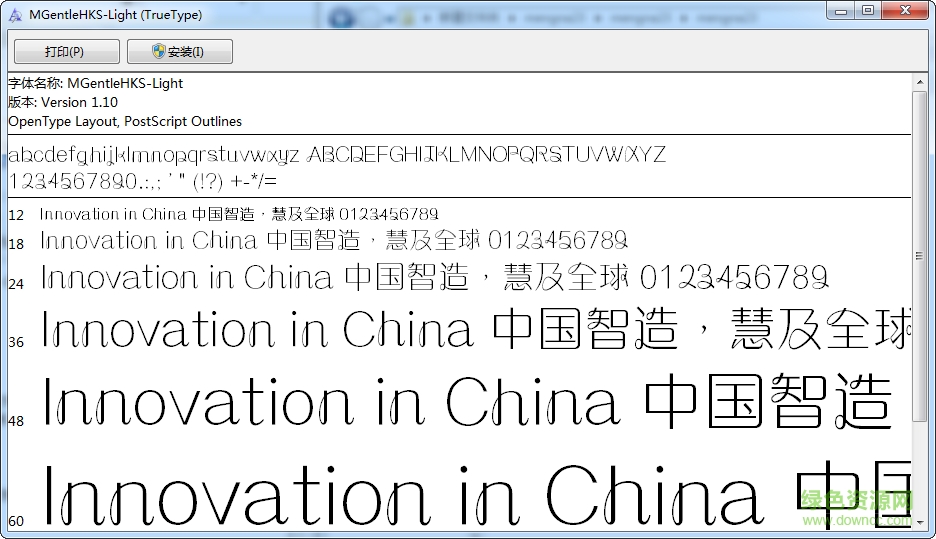Click the 36-point sample text line
This screenshot has width=936, height=539.
(x=476, y=328)
